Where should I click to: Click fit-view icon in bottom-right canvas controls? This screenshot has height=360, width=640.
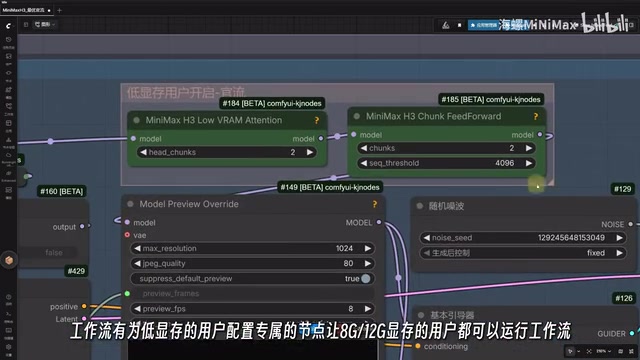(589, 351)
